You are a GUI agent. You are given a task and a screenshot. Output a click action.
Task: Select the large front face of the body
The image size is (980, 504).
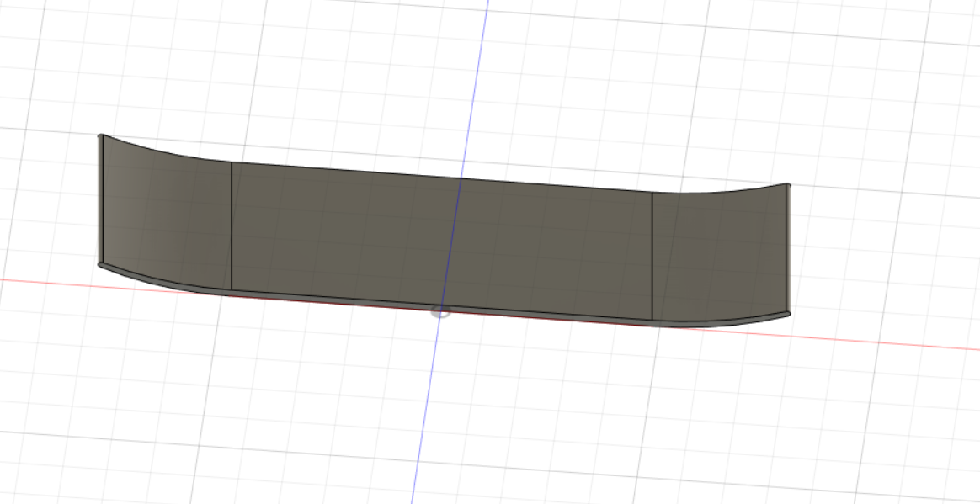pos(438,236)
